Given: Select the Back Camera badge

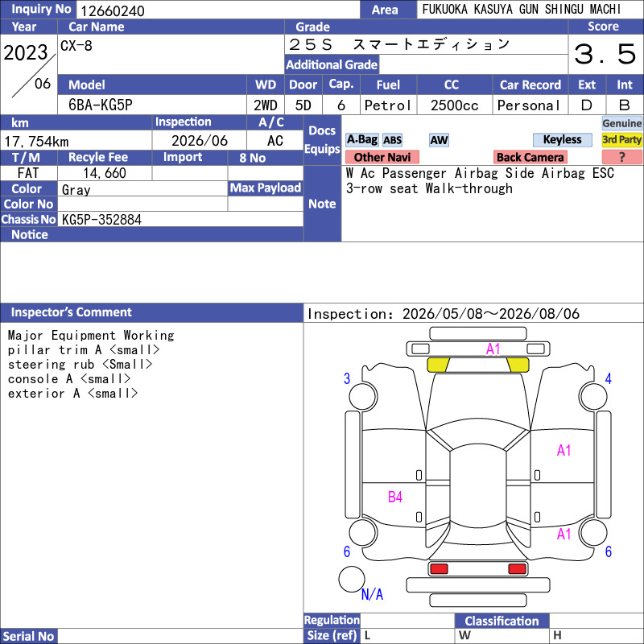Looking at the screenshot, I should [530, 157].
